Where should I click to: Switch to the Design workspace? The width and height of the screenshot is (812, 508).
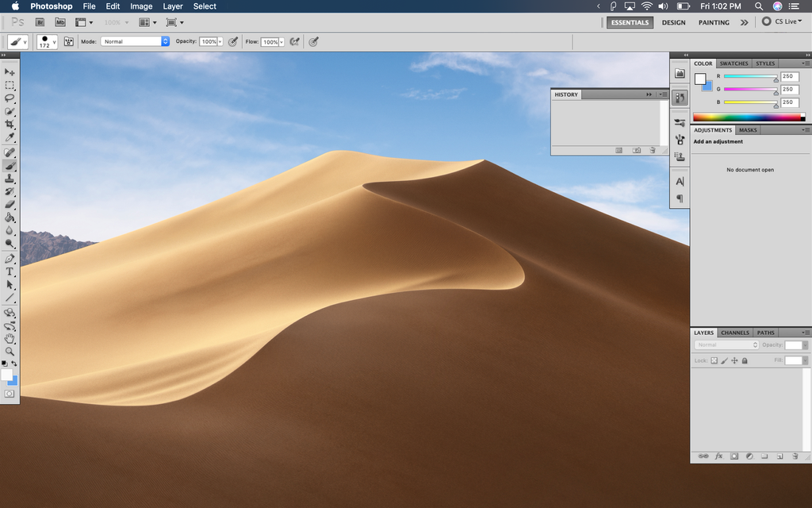coord(673,22)
